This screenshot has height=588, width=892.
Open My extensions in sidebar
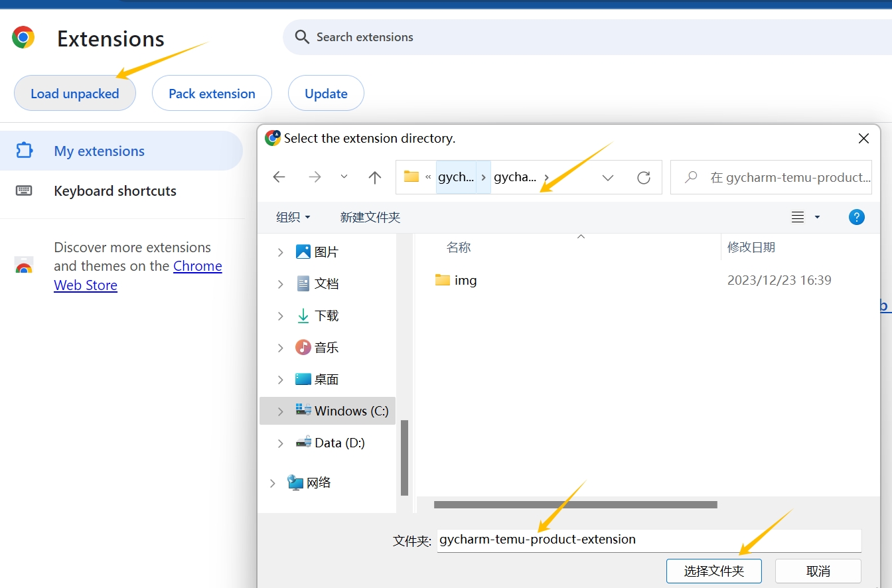121,151
